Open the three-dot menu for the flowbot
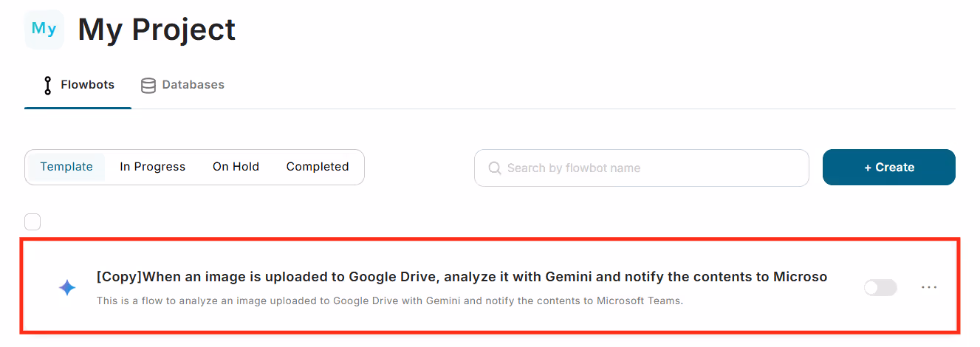The width and height of the screenshot is (980, 347). point(929,287)
